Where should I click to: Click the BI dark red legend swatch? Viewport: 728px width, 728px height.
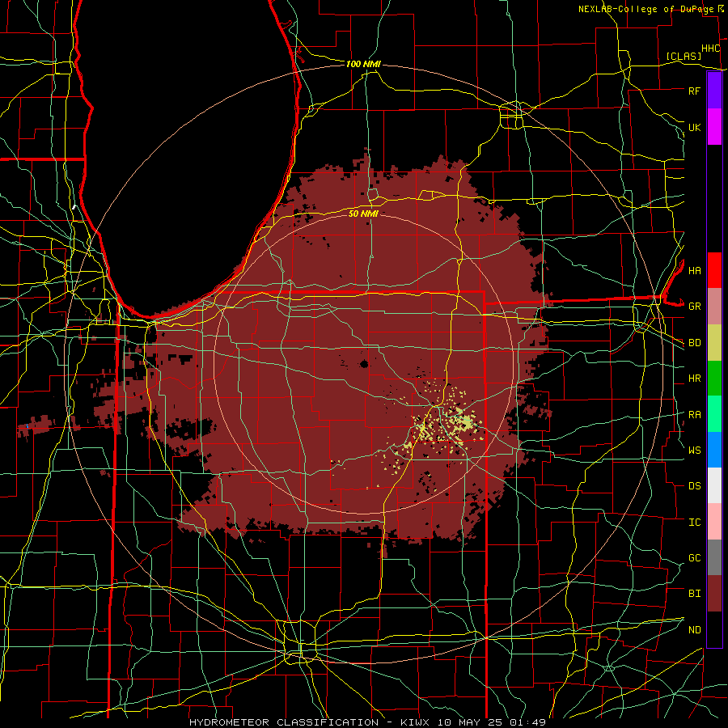[714, 594]
